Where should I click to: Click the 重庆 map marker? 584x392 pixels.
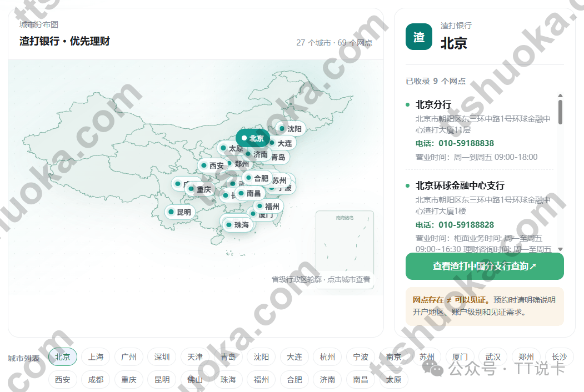(199, 189)
